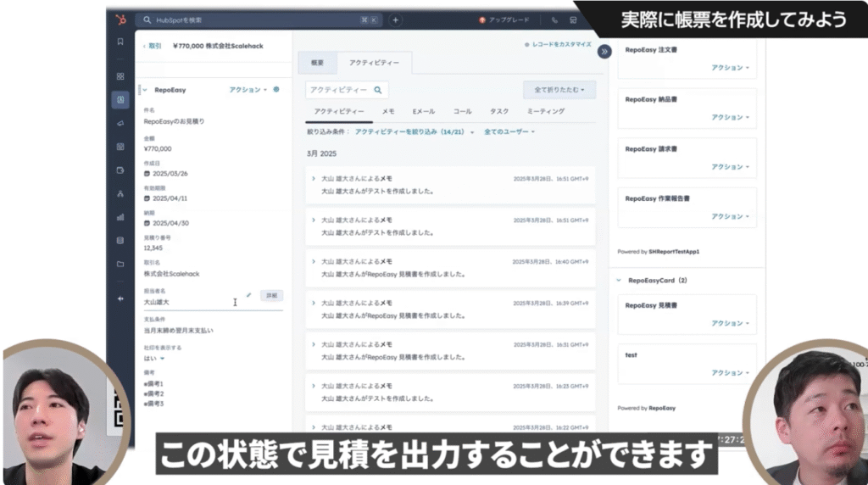Select the メモ filter tab
868x485 pixels.
[388, 111]
